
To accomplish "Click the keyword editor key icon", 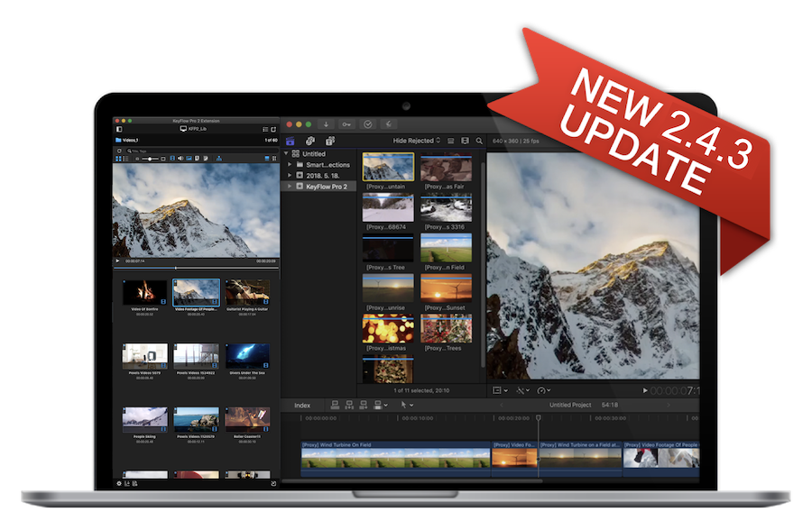I will [x=346, y=124].
